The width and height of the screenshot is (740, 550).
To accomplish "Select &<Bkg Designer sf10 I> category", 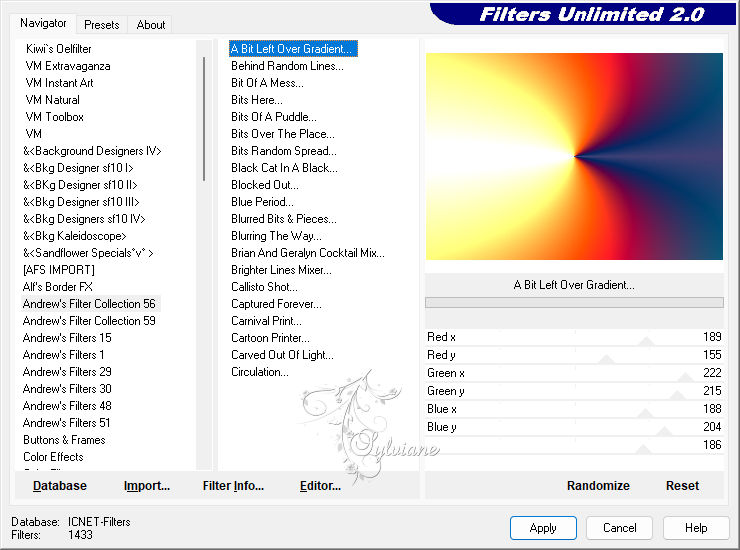I will click(x=78, y=168).
